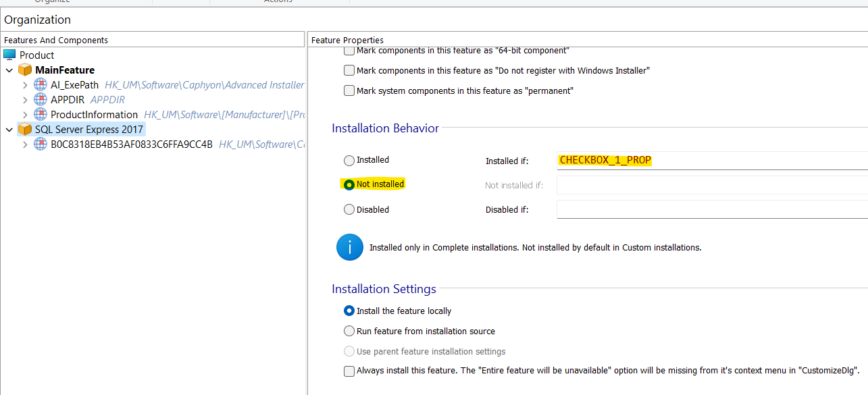Expand the AI_ExePath tree node
This screenshot has height=395, width=868.
tap(25, 85)
